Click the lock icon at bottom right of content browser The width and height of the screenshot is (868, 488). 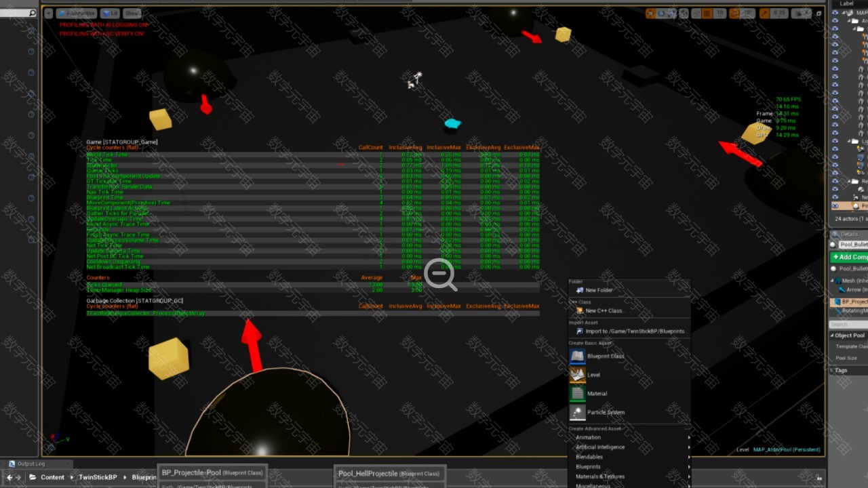819,477
